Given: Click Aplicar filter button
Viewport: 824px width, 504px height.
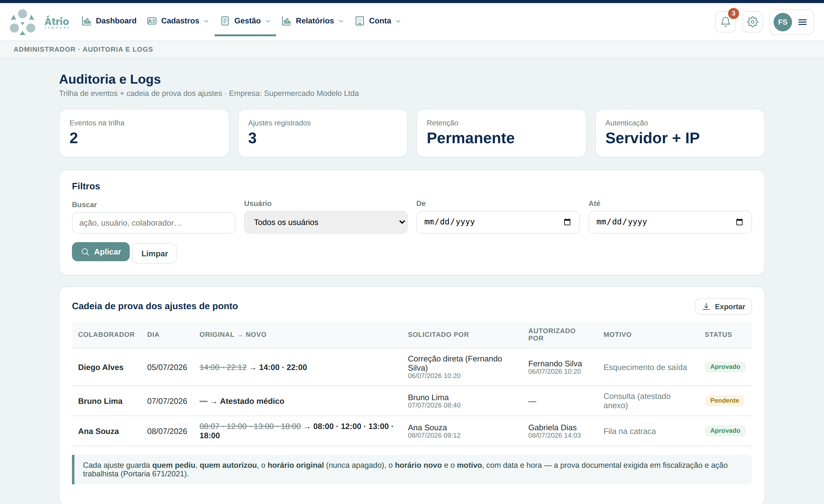Looking at the screenshot, I should 101,252.
